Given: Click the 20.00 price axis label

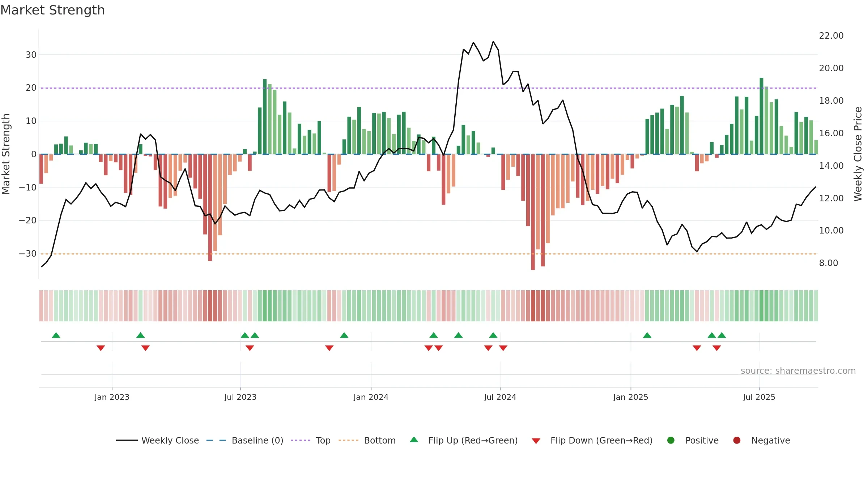Looking at the screenshot, I should pos(831,68).
